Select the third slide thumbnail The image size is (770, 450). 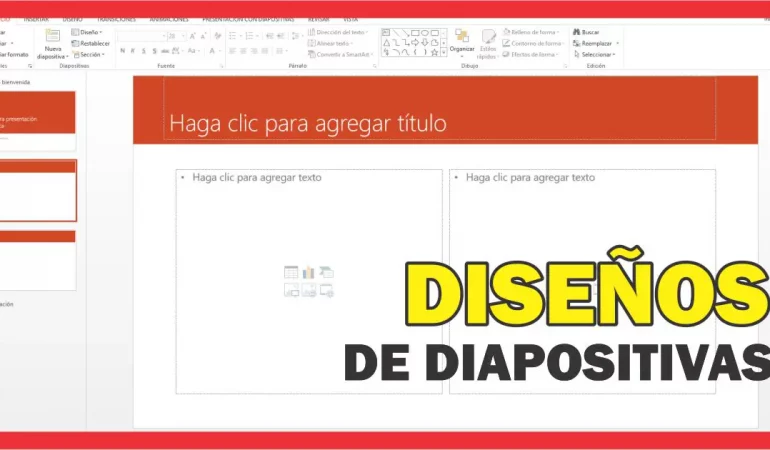[x=38, y=260]
